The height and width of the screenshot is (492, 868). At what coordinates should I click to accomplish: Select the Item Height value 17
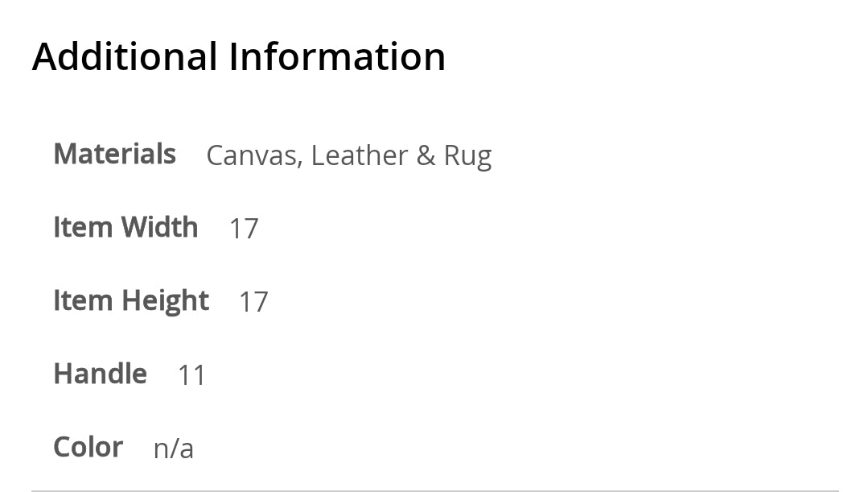253,303
